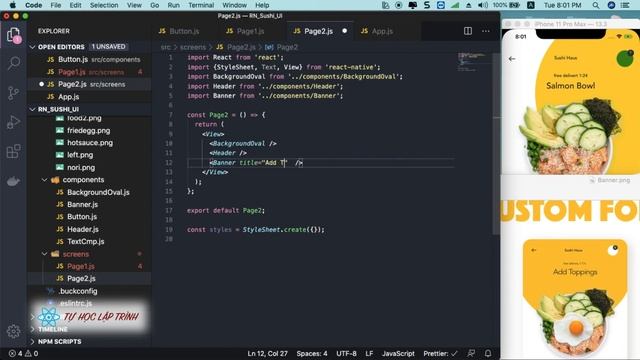
Task: Change language mode JavaScript
Action: pos(398,353)
